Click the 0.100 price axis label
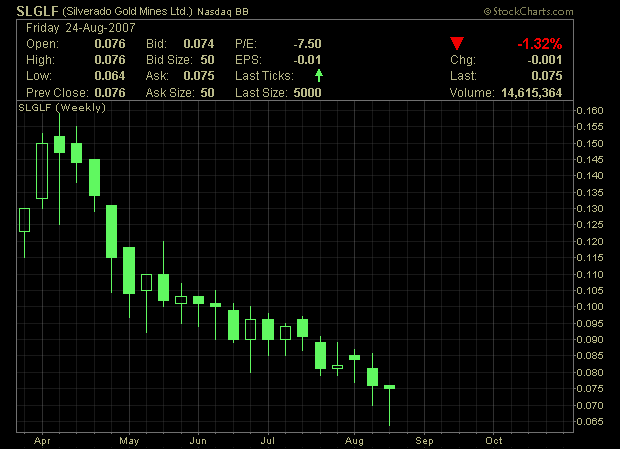 (590, 307)
